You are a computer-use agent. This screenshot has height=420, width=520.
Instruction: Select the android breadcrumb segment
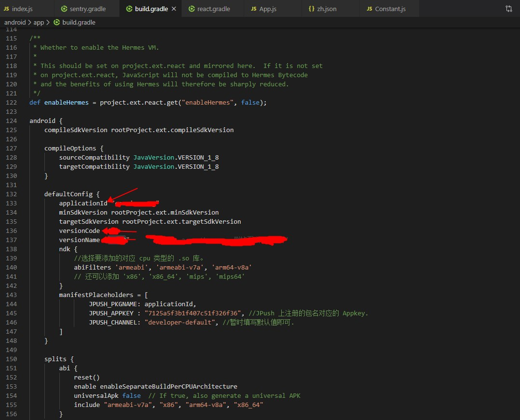(15, 22)
